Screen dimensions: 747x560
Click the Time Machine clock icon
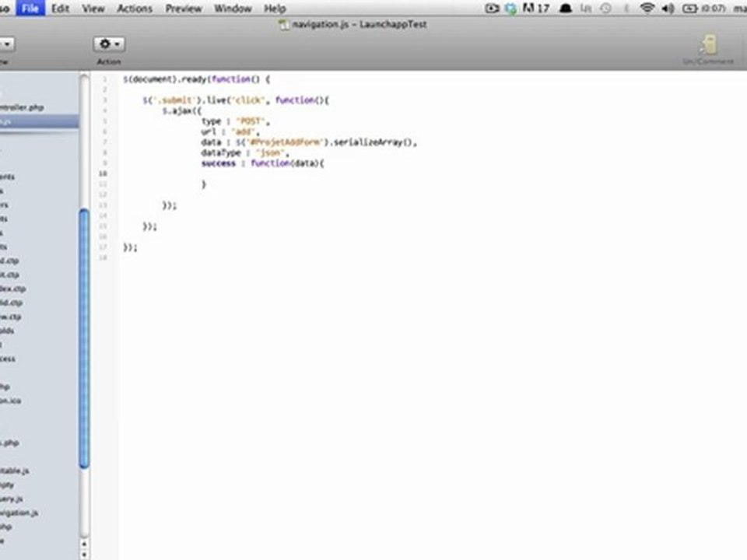(605, 8)
